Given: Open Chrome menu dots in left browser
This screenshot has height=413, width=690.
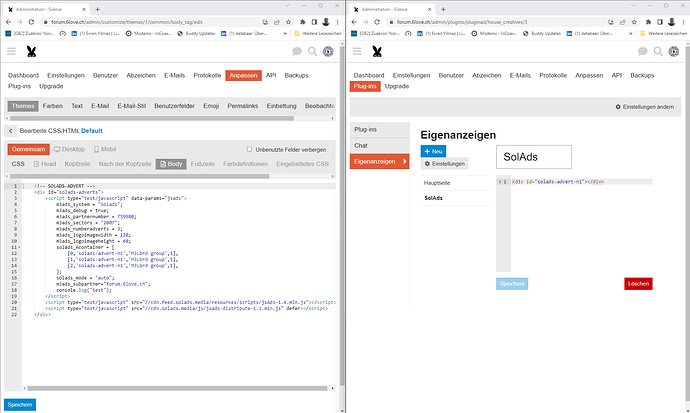Looking at the screenshot, I should click(x=338, y=22).
